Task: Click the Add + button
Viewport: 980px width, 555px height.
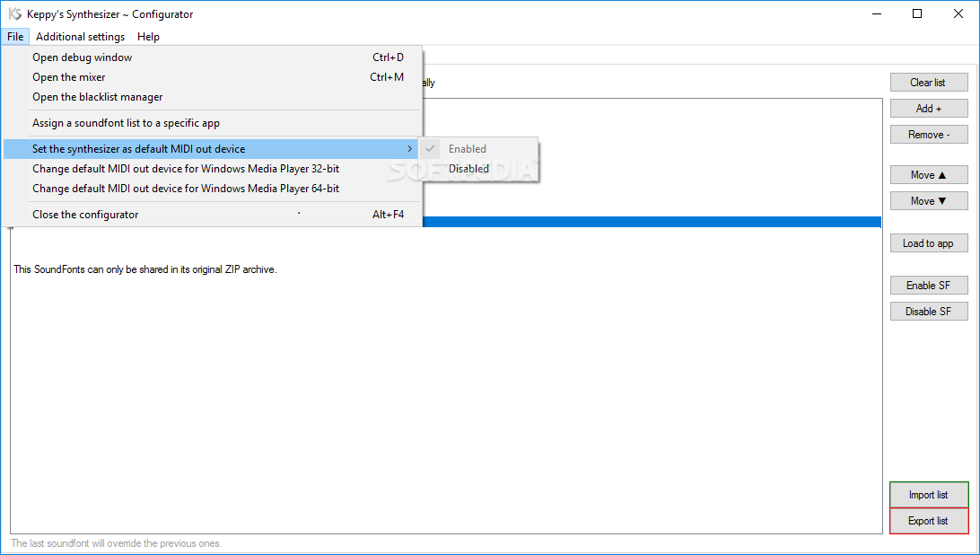Action: click(x=929, y=109)
